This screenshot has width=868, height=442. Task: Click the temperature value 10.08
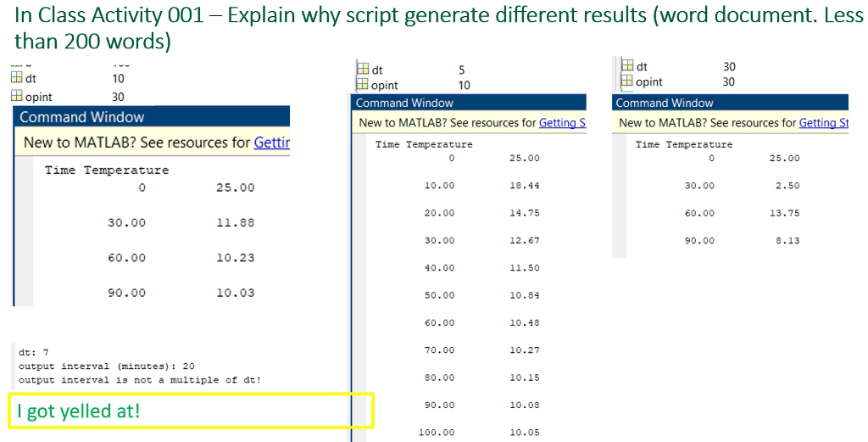524,405
